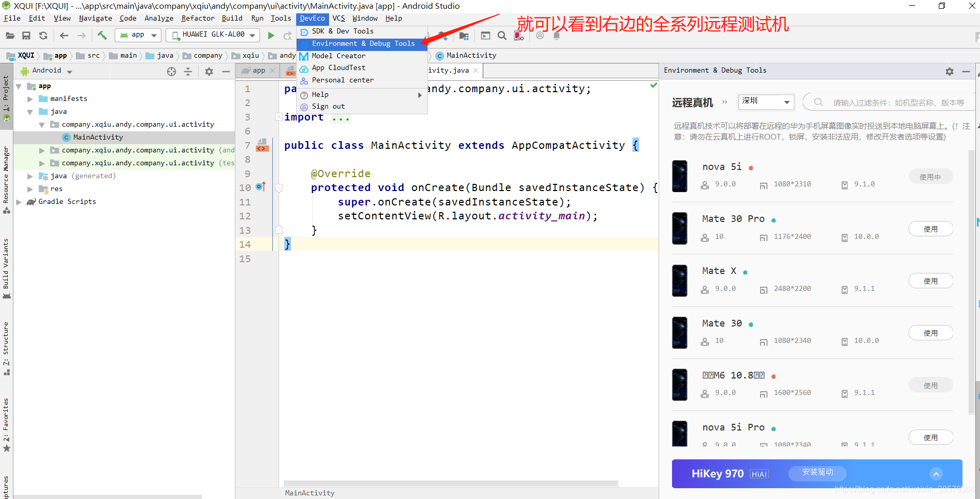Click the Make Project hammer icon

pos(102,35)
